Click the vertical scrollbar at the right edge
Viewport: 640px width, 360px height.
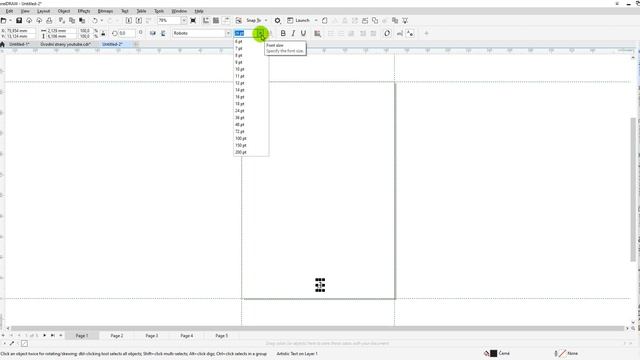633,190
